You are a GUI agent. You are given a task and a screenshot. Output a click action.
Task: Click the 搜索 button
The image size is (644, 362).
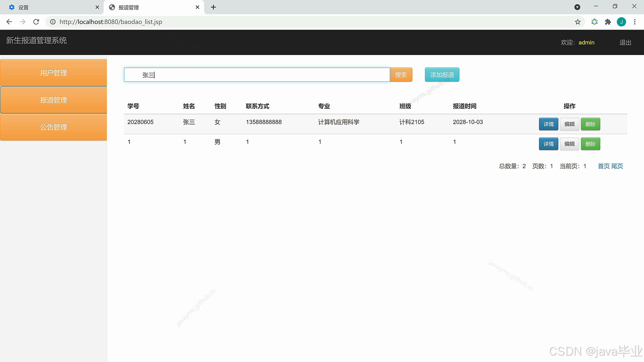(x=401, y=75)
